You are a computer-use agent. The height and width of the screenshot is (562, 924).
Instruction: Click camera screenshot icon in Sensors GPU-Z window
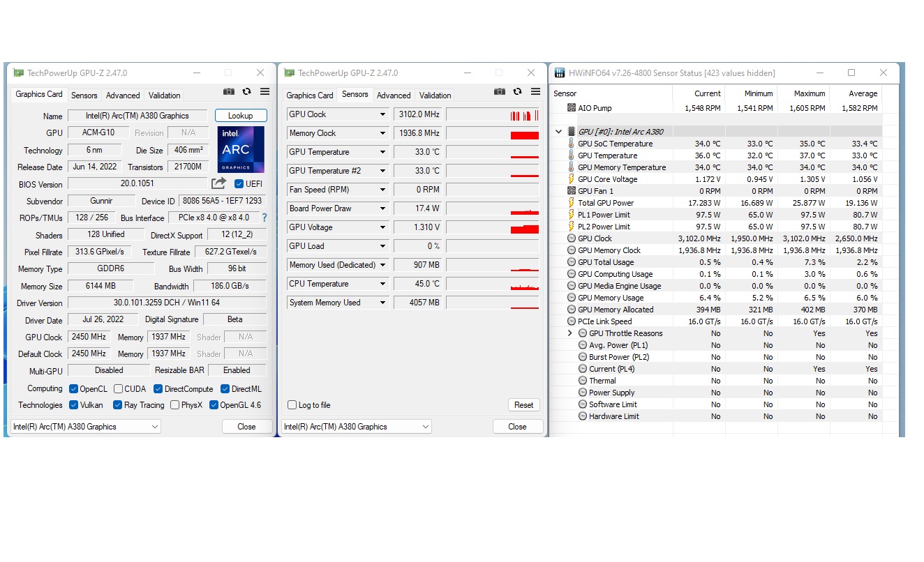click(x=500, y=91)
